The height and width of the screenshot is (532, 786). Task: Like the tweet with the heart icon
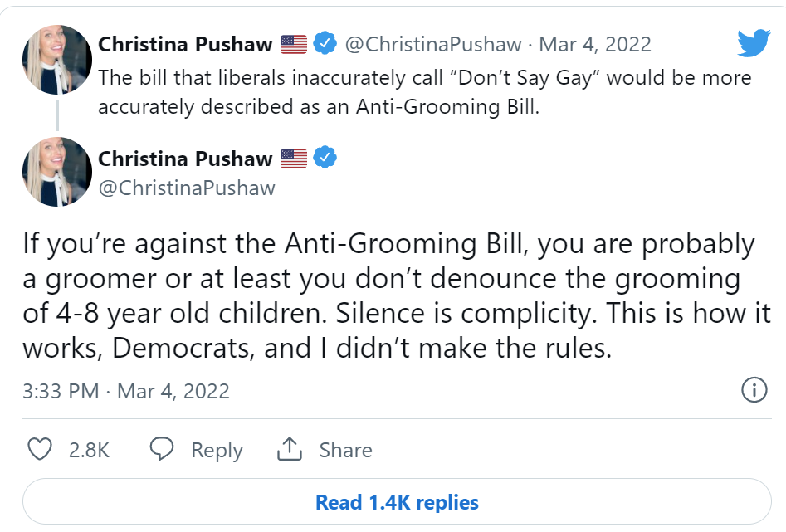pos(40,449)
